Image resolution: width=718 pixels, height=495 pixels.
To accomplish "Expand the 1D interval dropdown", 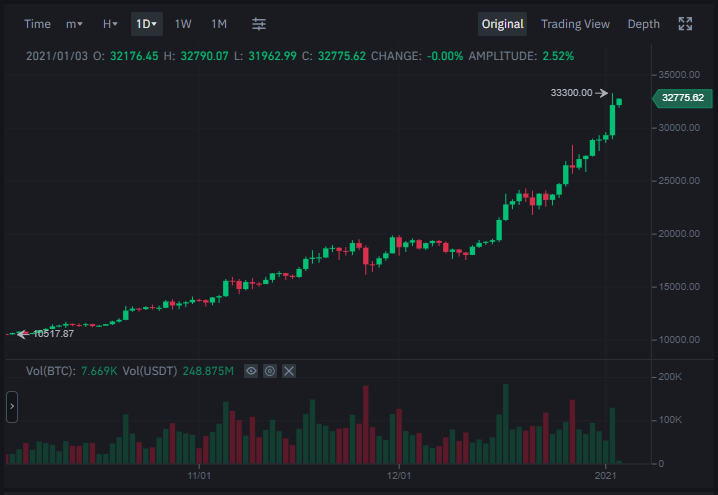I will [x=147, y=24].
